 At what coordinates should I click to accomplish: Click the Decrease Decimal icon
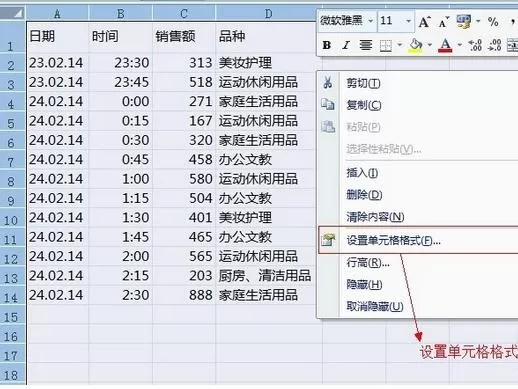[x=494, y=45]
